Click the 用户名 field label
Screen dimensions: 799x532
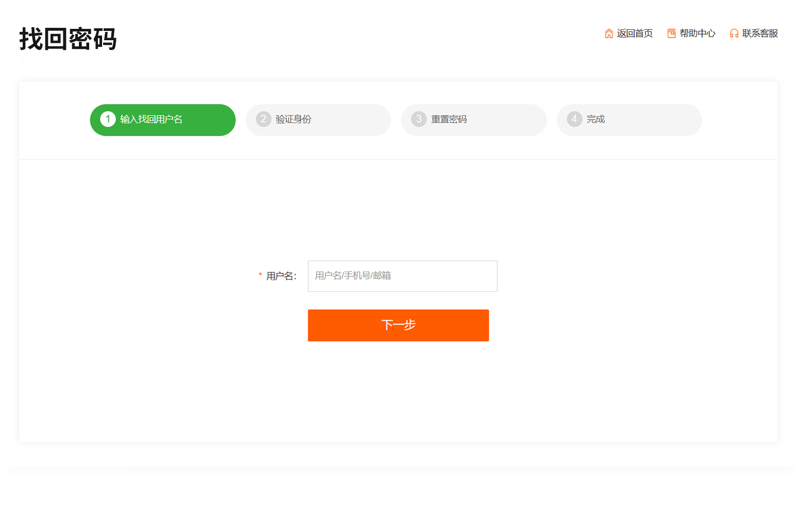pyautogui.click(x=281, y=276)
